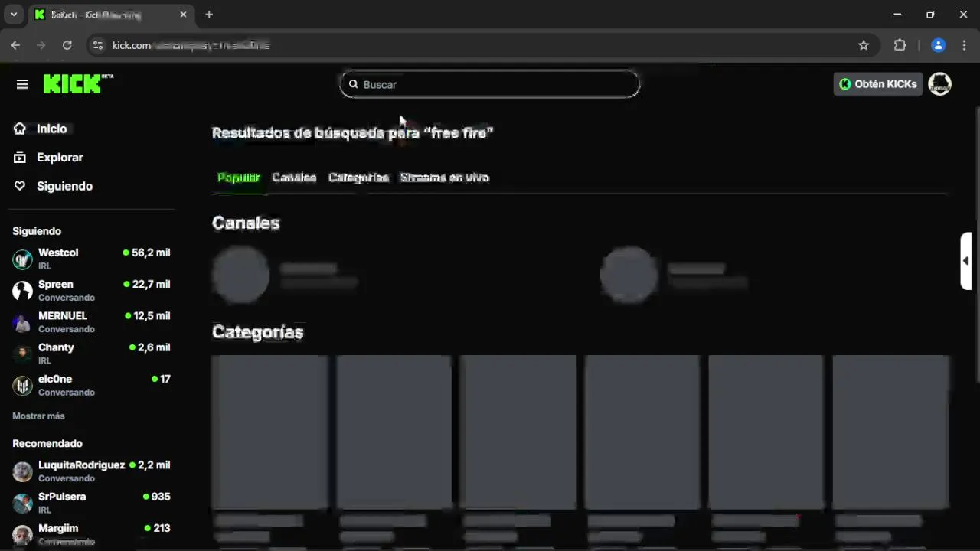This screenshot has width=980, height=551.
Task: Click the Obtén KICKs button
Action: (x=877, y=84)
